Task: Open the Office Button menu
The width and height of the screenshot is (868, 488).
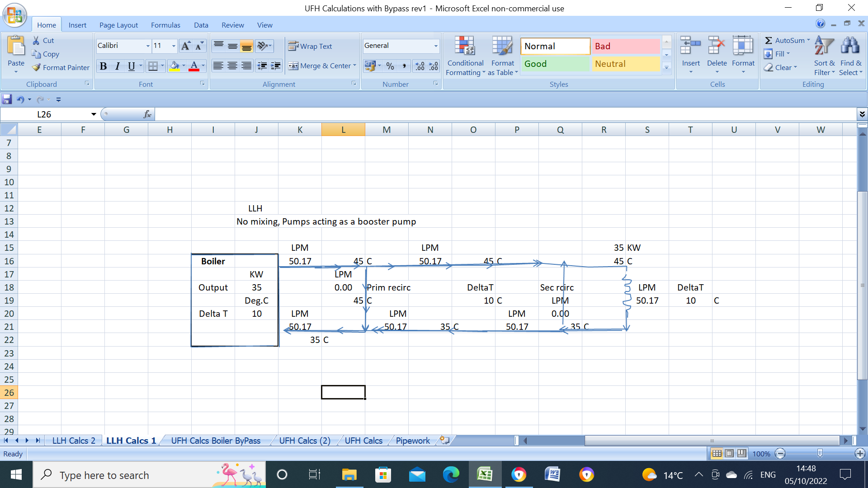Action: coord(15,15)
